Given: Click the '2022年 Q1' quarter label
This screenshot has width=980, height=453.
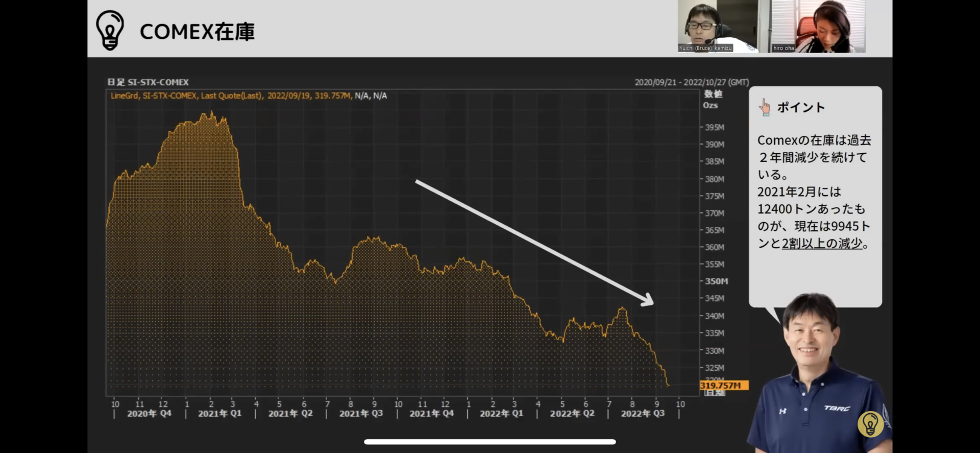Looking at the screenshot, I should pyautogui.click(x=501, y=414).
